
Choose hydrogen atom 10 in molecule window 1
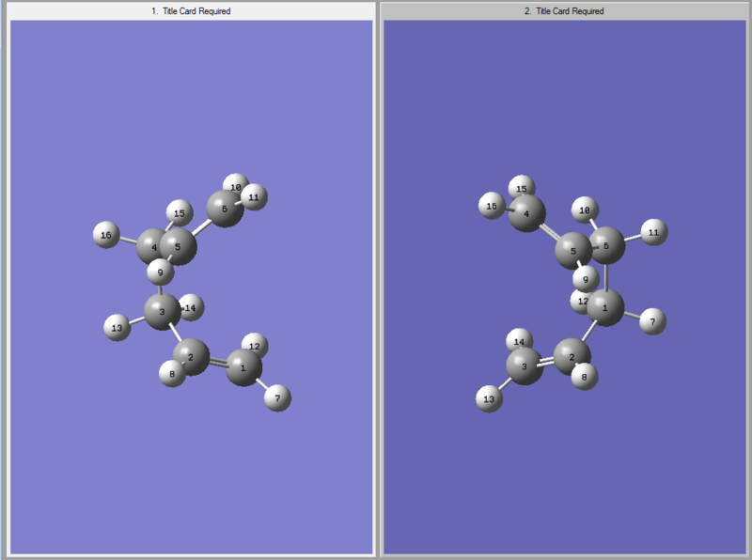point(236,184)
